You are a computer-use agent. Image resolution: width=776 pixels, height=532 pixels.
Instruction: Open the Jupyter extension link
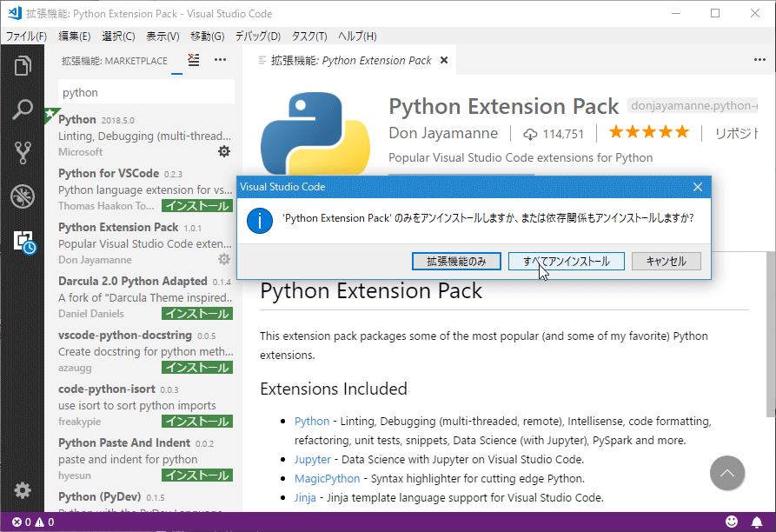point(312,459)
